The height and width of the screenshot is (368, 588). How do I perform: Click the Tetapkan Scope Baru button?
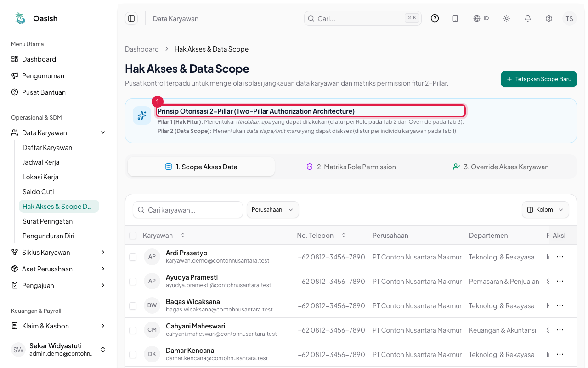(x=539, y=79)
